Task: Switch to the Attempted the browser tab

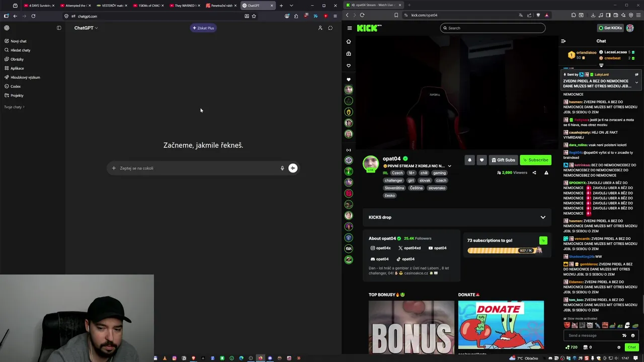Action: coord(75,6)
